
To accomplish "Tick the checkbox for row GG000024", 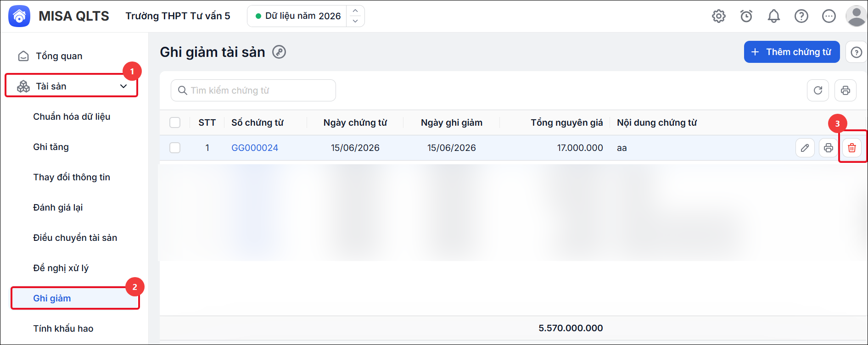I will pos(175,148).
